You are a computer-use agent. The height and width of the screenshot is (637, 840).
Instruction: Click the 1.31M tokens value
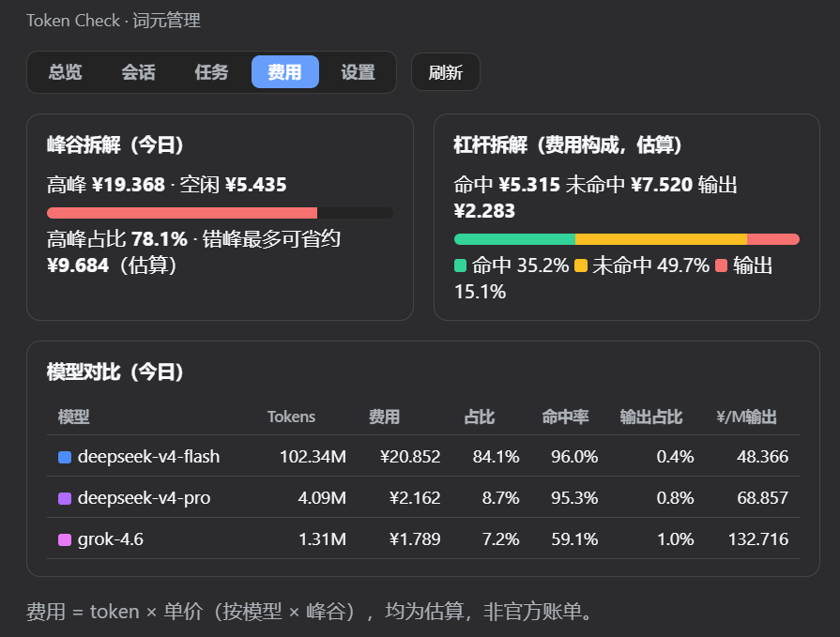[322, 539]
